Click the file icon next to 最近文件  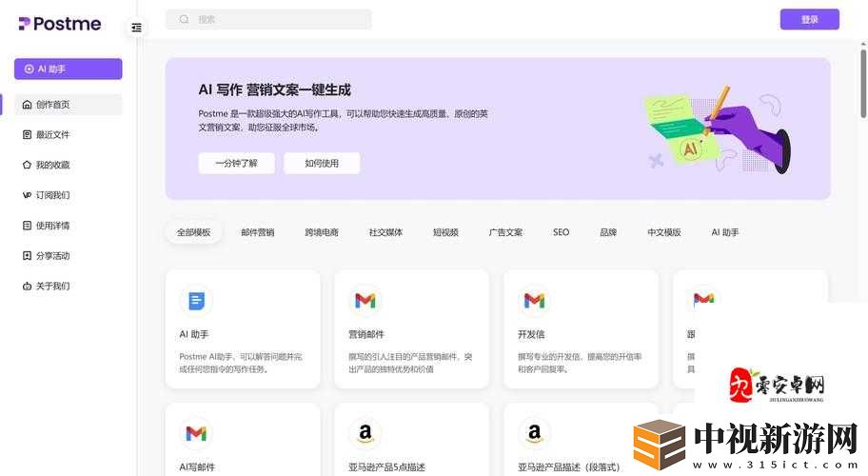click(27, 134)
